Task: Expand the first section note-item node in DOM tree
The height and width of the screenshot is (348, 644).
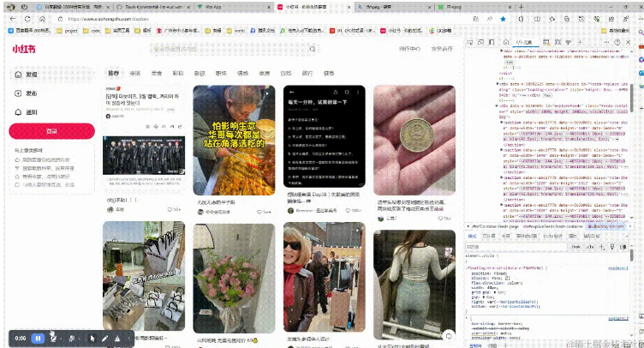Action: click(502, 123)
